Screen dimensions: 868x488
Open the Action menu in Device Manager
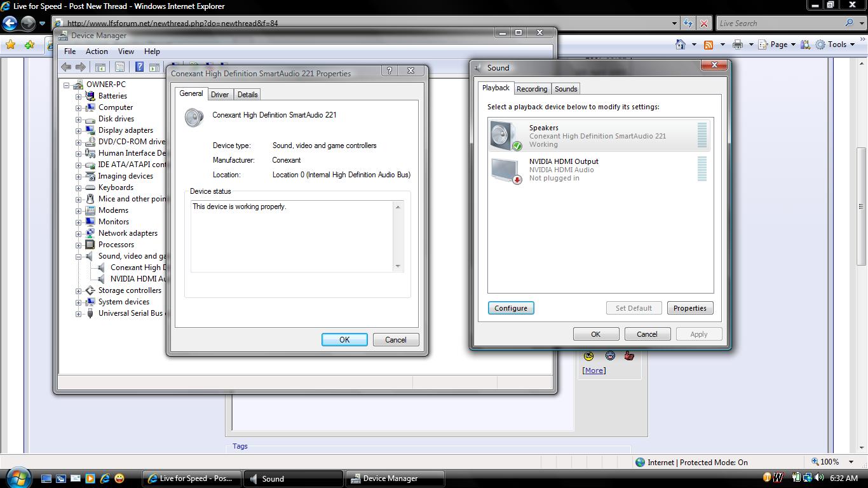[97, 51]
